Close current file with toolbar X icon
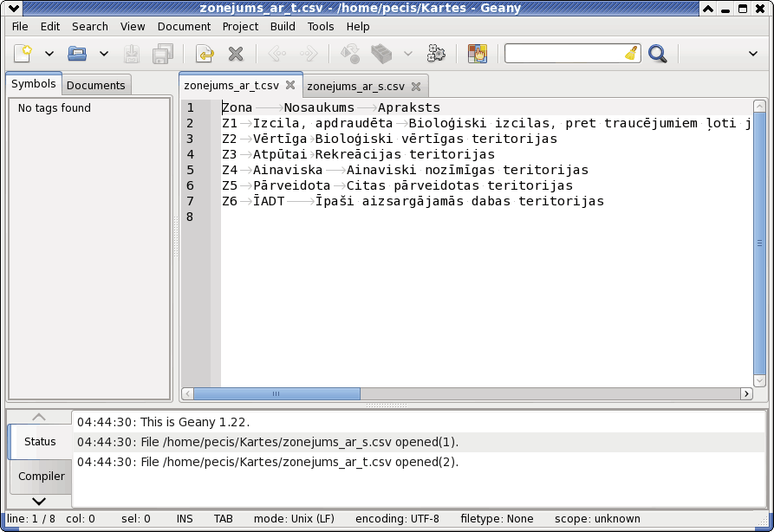The image size is (774, 532). pyautogui.click(x=236, y=54)
